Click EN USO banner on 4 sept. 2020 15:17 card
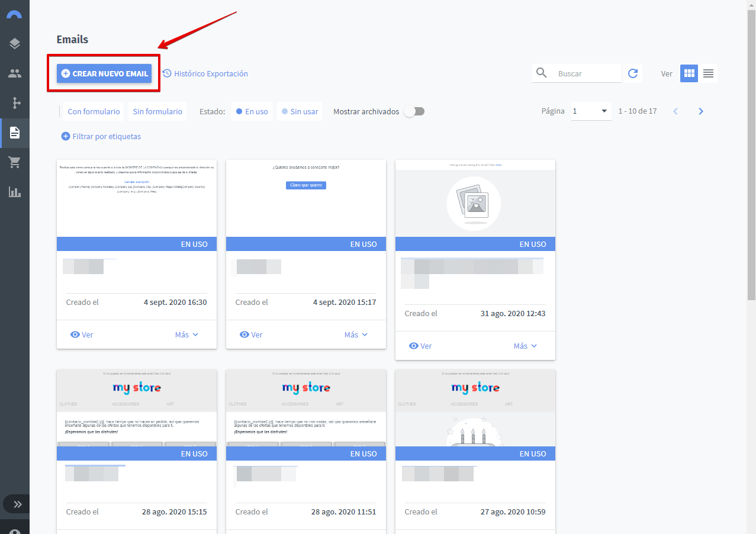Viewport: 756px width, 534px height. coord(306,244)
